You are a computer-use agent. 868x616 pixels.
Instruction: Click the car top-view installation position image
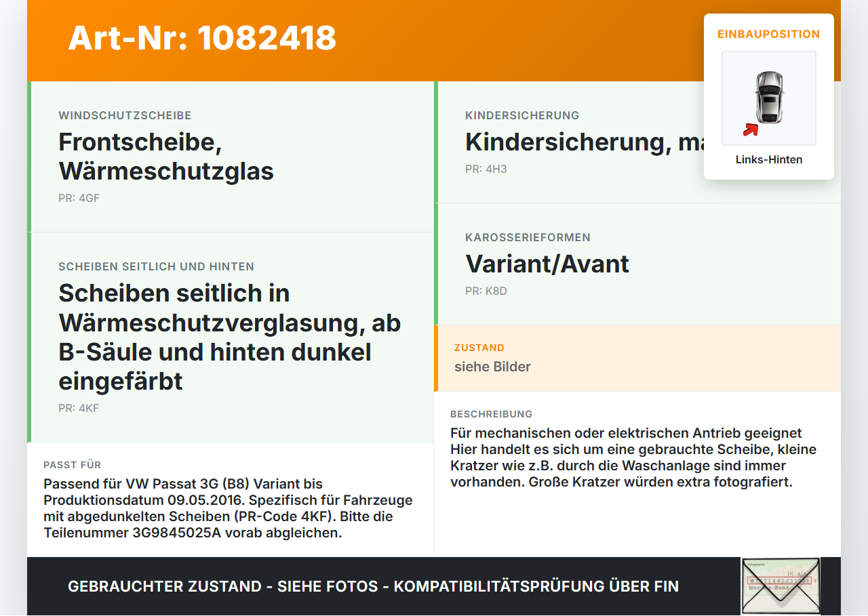[x=769, y=98]
